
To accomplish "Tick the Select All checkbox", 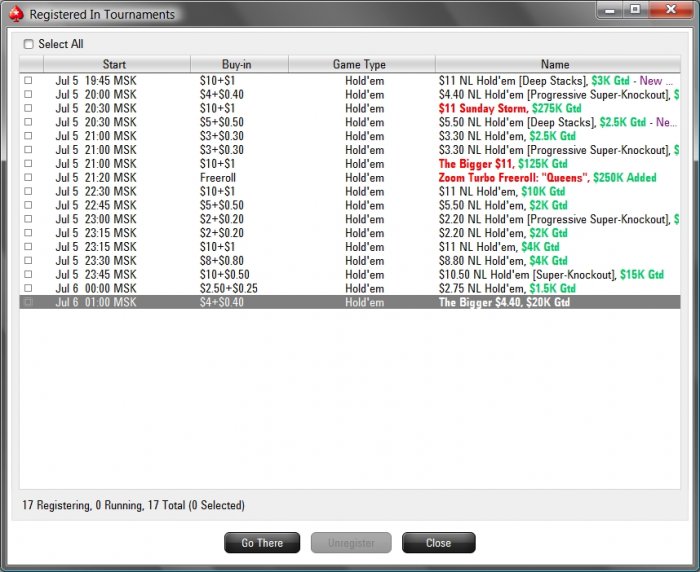I will pyautogui.click(x=29, y=44).
